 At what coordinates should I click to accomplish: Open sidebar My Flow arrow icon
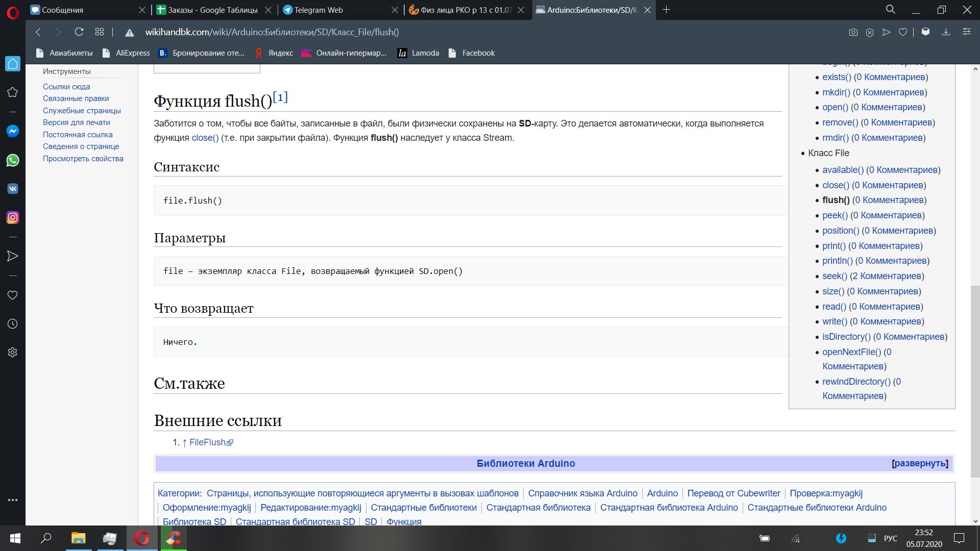click(13, 256)
